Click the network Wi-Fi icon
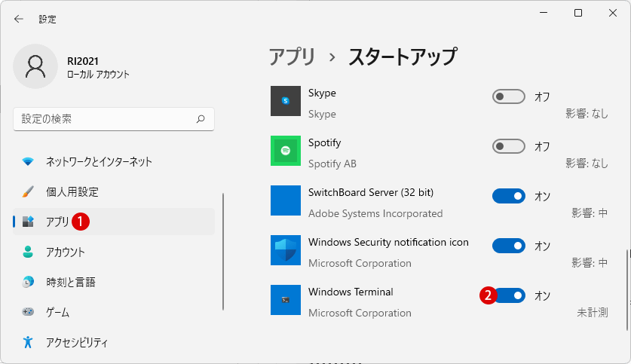 28,162
